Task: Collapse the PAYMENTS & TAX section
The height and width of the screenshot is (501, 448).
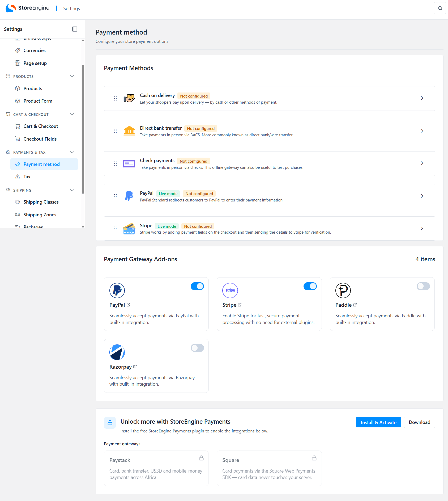Action: tap(72, 152)
